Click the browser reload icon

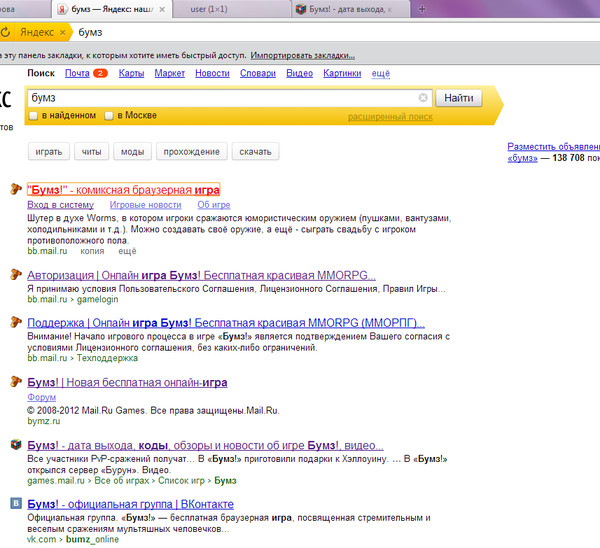tap(5, 32)
